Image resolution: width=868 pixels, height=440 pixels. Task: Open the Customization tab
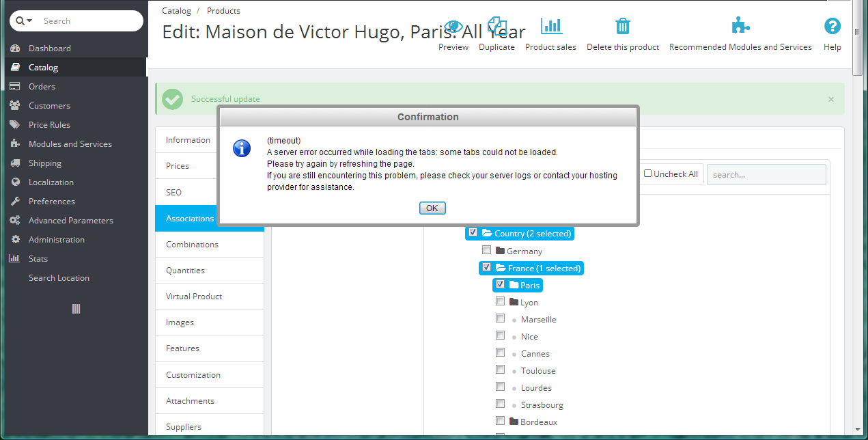pos(210,375)
